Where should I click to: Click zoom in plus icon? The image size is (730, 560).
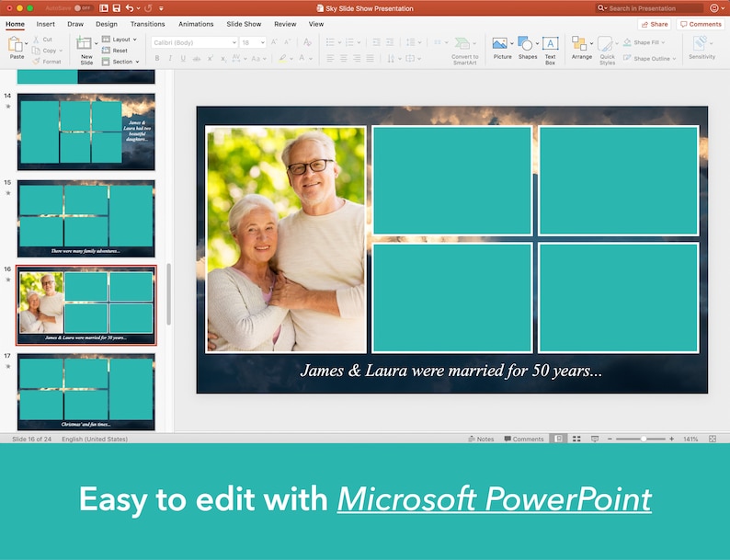click(x=671, y=439)
